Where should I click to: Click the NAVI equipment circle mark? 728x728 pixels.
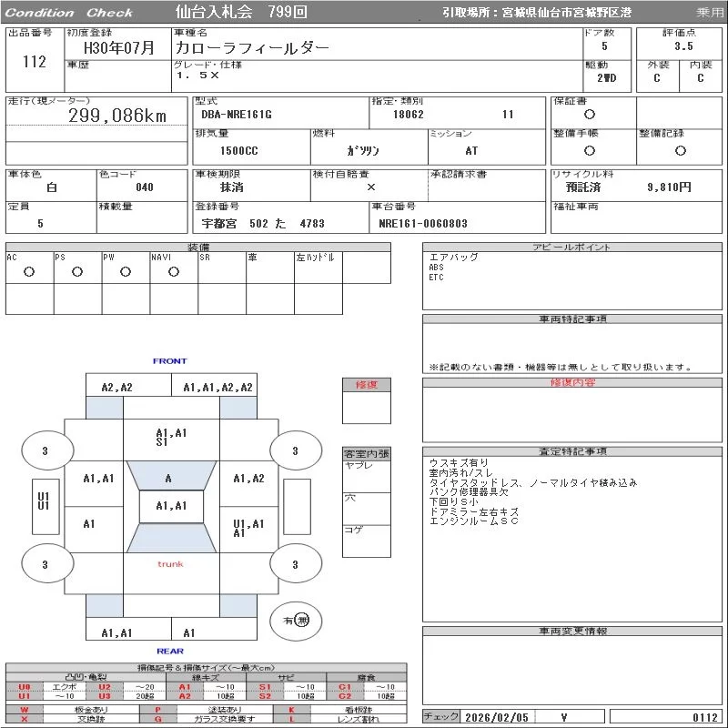click(174, 272)
